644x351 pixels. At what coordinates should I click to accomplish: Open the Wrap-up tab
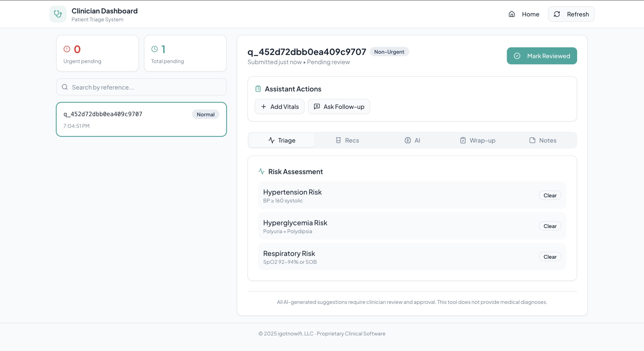(x=477, y=140)
